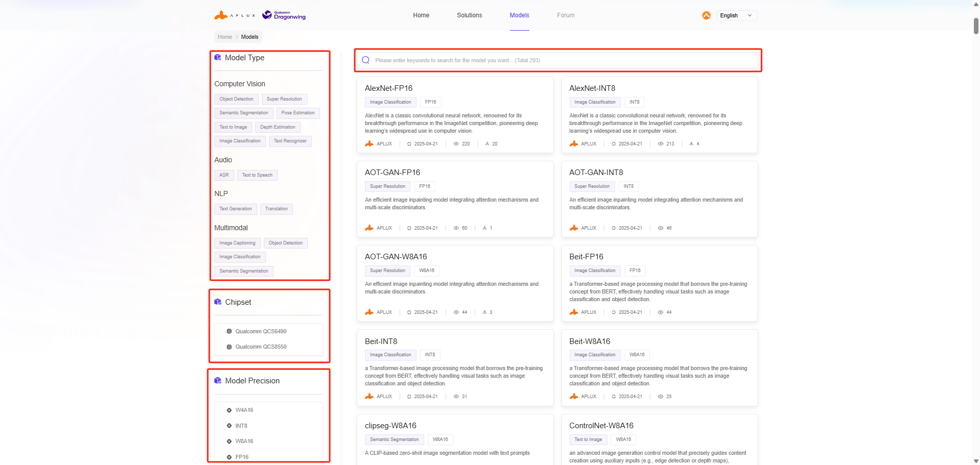Screen dimensions: 980x465
Task: Select Qualcomm QCS6490 chipset filter
Action: point(260,331)
